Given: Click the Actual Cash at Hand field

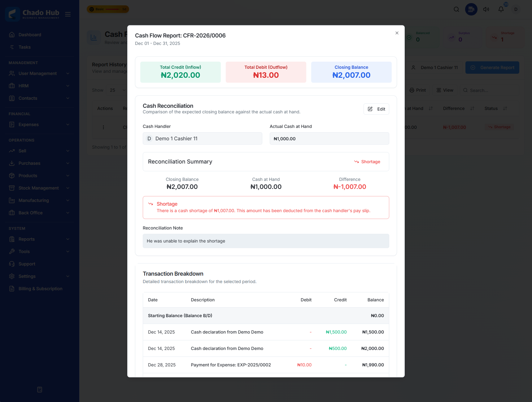Looking at the screenshot, I should 329,138.
